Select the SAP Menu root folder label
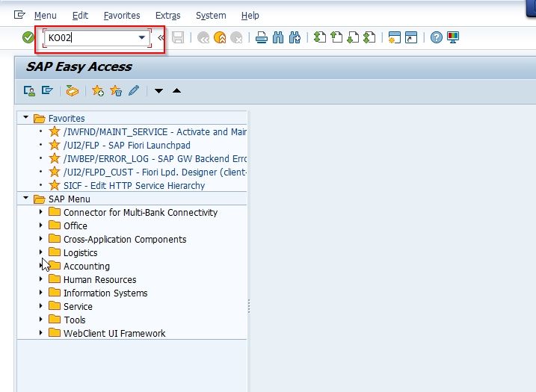 70,199
